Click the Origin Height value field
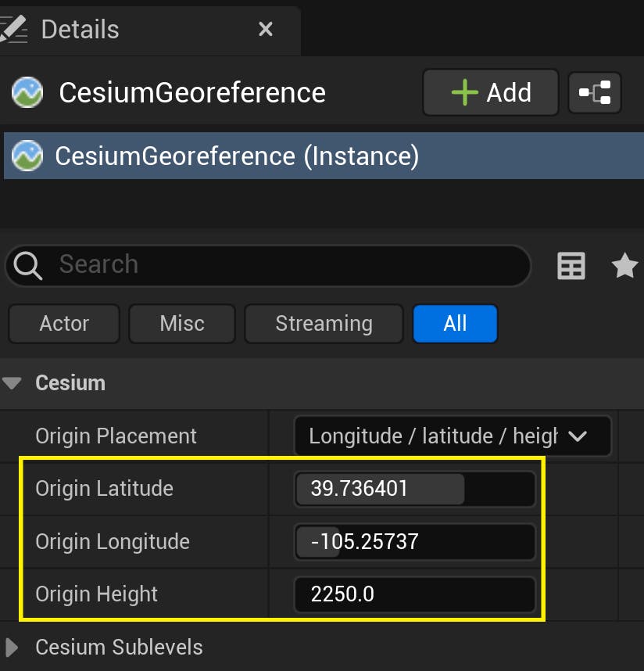The width and height of the screenshot is (644, 671). (414, 594)
